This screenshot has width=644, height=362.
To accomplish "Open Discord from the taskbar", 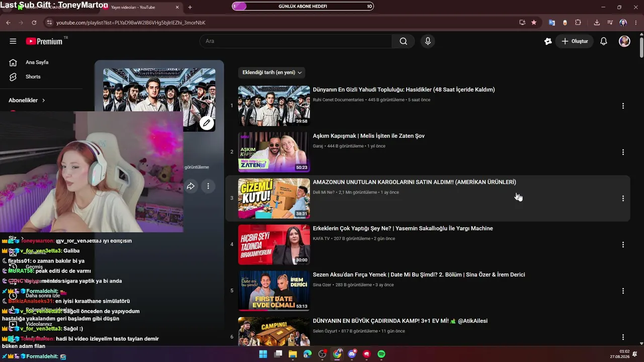I will point(352,354).
